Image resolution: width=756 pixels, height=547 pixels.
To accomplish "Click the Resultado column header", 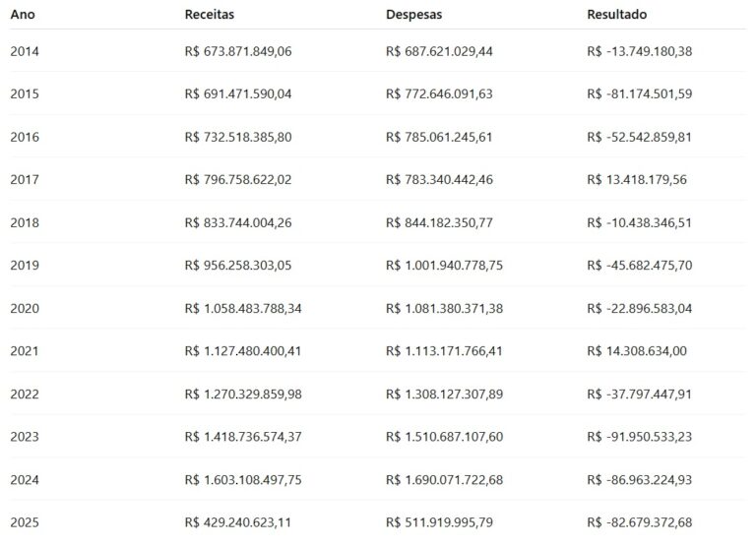I will (617, 15).
